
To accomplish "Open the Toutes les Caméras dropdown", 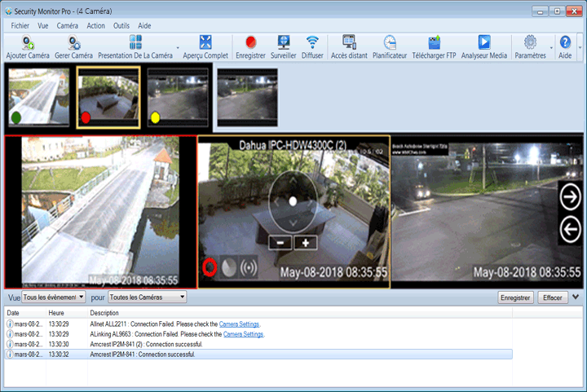I will [x=147, y=297].
